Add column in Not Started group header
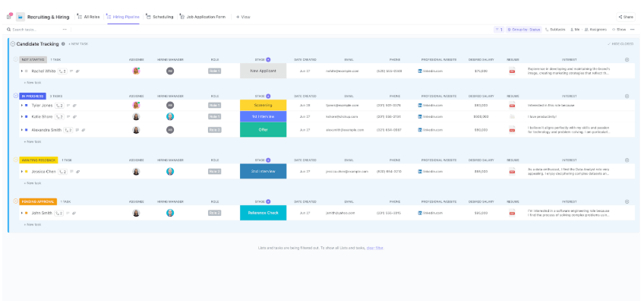The width and height of the screenshot is (644, 301). pos(627,59)
